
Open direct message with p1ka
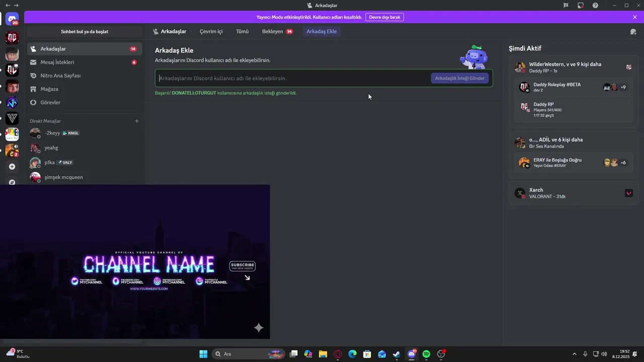coord(85,162)
